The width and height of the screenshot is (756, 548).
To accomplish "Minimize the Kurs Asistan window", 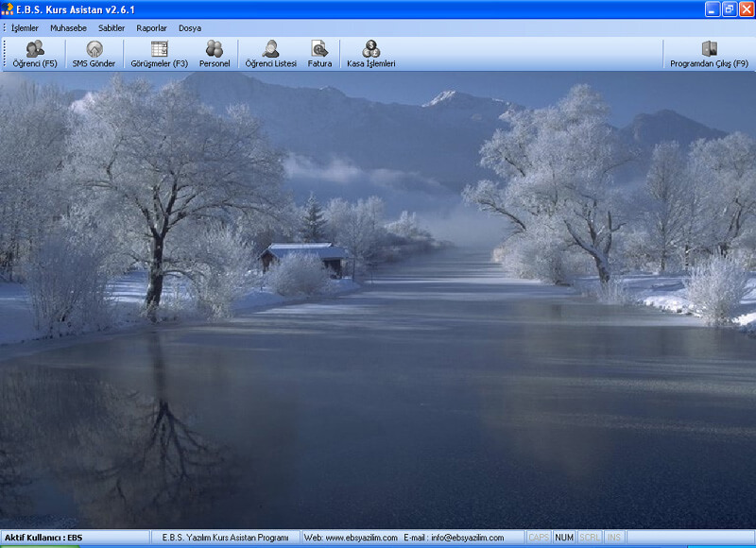I will click(713, 9).
